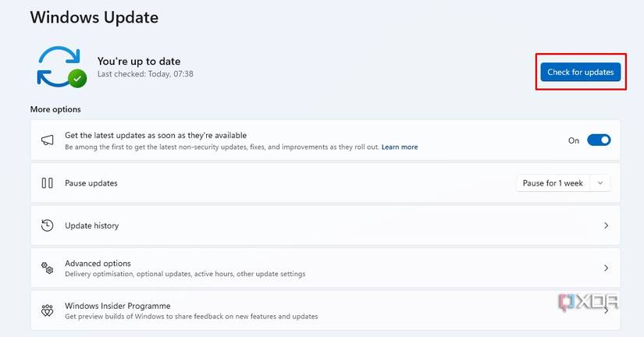Click the Windows Insider Programme icon
This screenshot has width=644, height=337.
[48, 310]
